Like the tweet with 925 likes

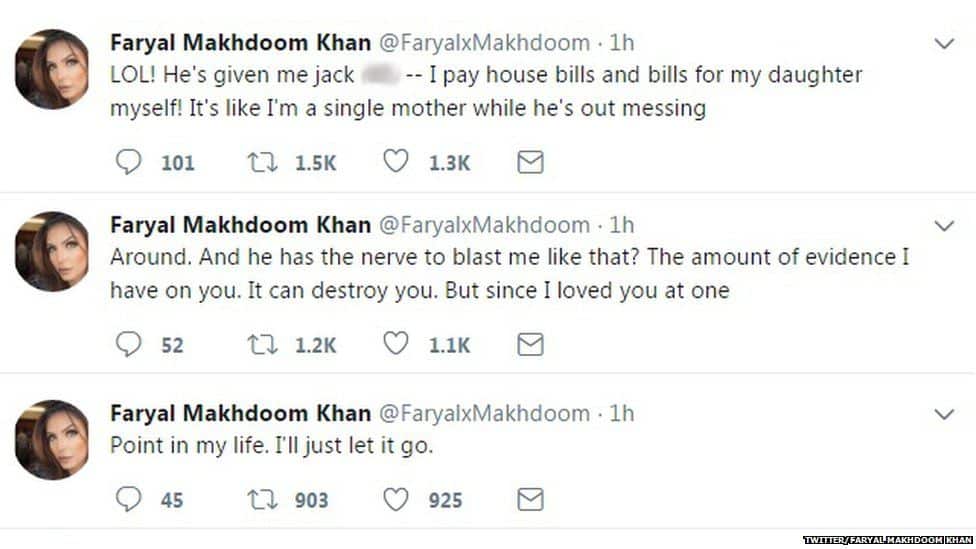(395, 498)
